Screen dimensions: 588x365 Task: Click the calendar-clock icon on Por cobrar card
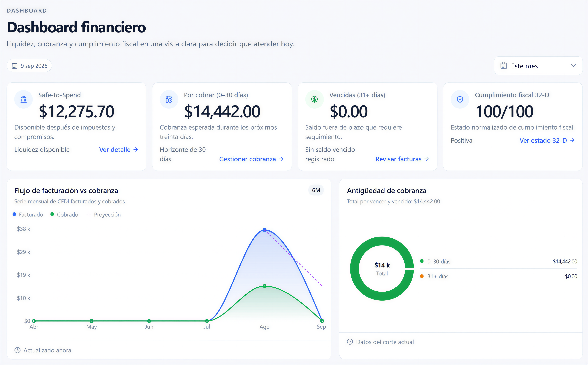pos(169,99)
